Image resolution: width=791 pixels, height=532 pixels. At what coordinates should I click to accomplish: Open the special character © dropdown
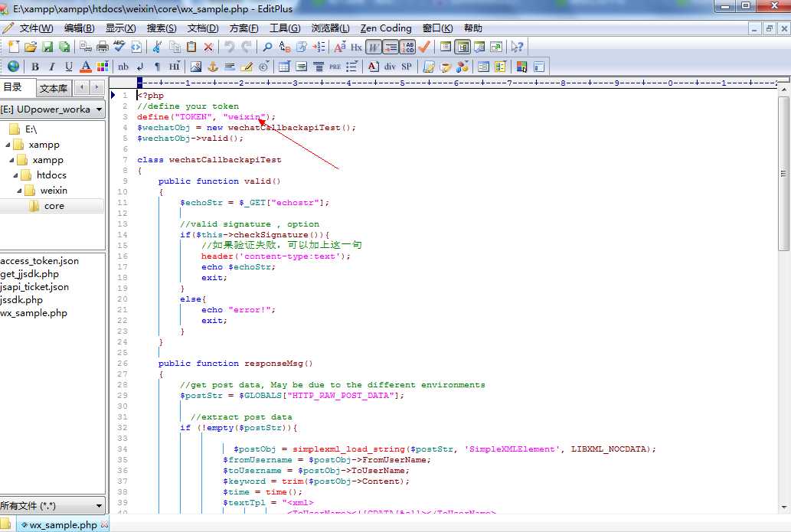click(263, 67)
